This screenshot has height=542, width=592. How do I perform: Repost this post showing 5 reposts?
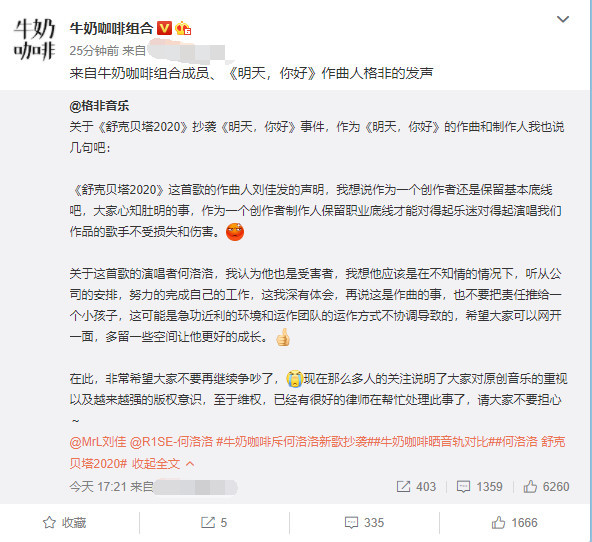[x=214, y=523]
